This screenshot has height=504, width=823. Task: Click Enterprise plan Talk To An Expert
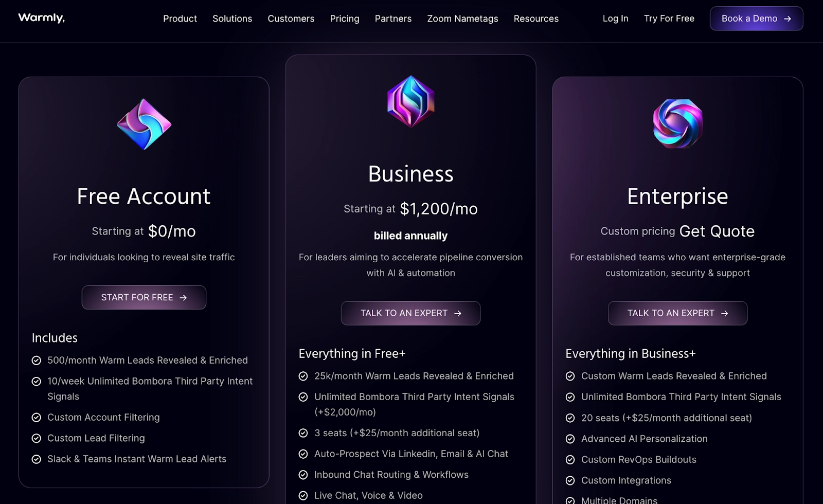[x=677, y=313]
